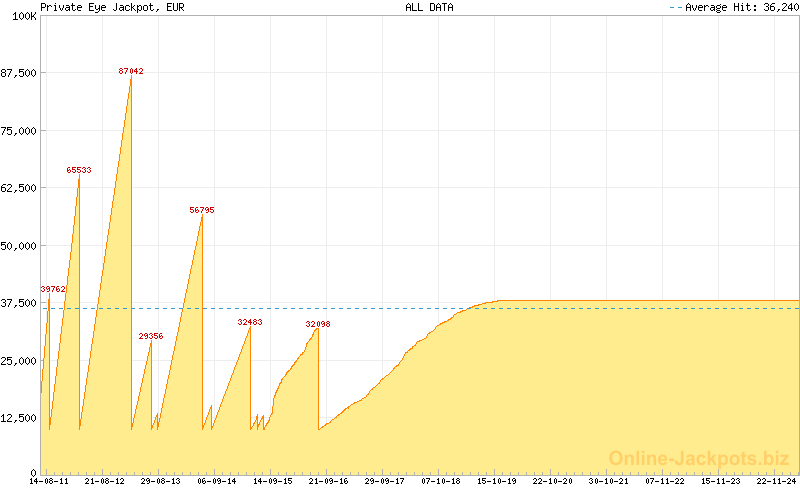The image size is (800, 490).
Task: Click the 32483 peak value label
Action: pyautogui.click(x=250, y=322)
